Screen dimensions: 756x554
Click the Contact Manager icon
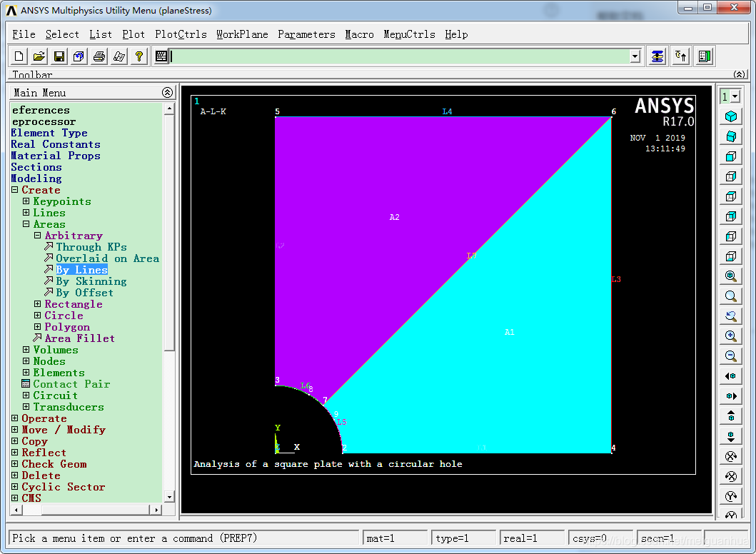tap(705, 56)
